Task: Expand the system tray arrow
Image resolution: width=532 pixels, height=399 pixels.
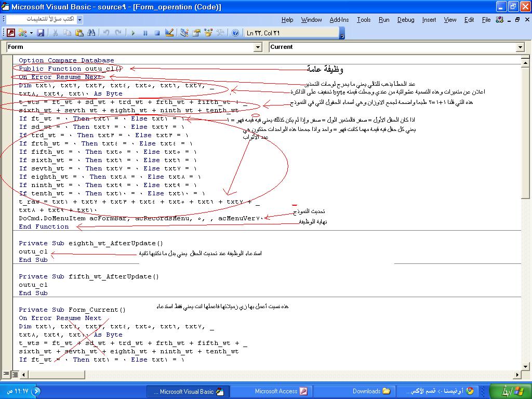Action: click(x=36, y=391)
